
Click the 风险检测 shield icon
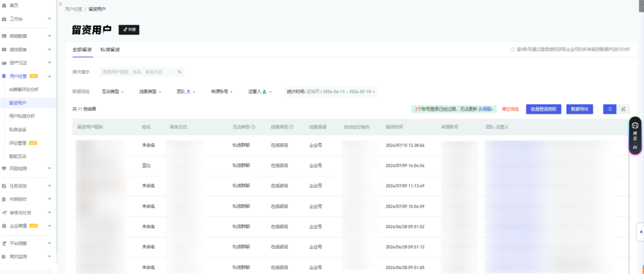[4, 168]
